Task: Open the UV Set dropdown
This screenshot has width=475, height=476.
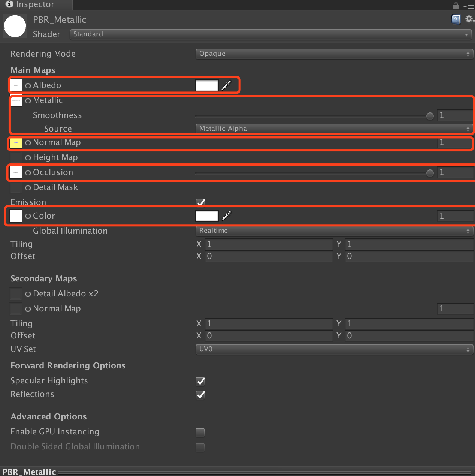Action: pos(334,349)
